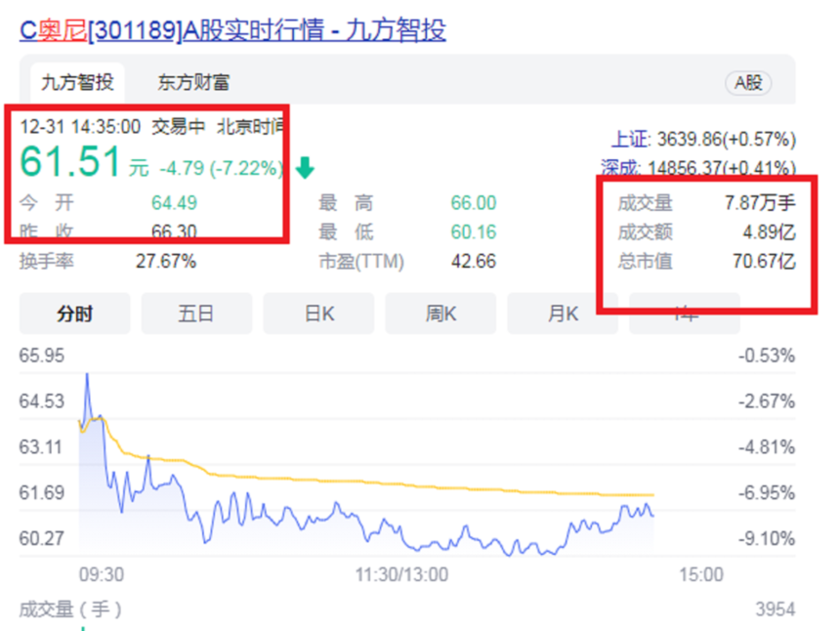This screenshot has width=840, height=631.
Task: Switch to the 东方财富 source tab
Action: tap(193, 82)
